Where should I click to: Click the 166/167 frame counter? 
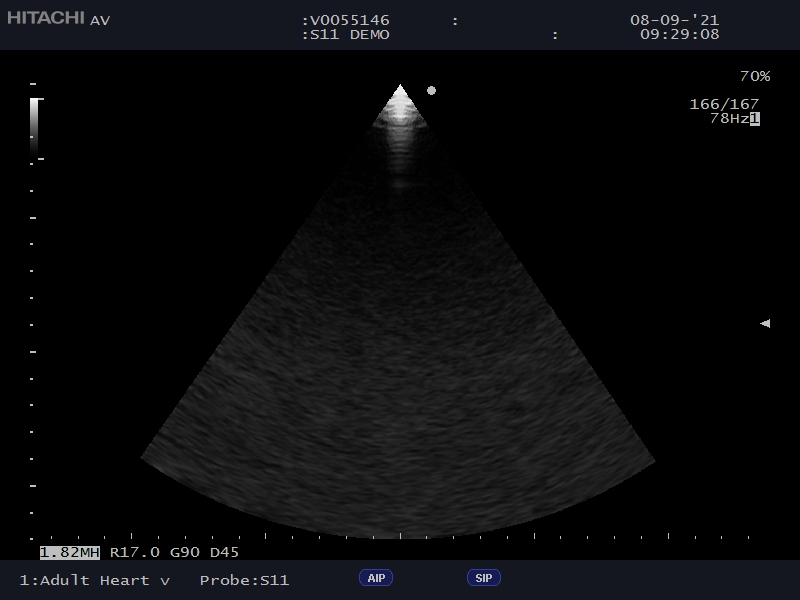coord(724,104)
